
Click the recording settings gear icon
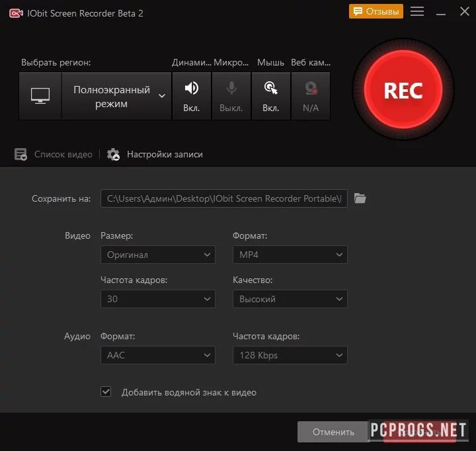pos(113,154)
